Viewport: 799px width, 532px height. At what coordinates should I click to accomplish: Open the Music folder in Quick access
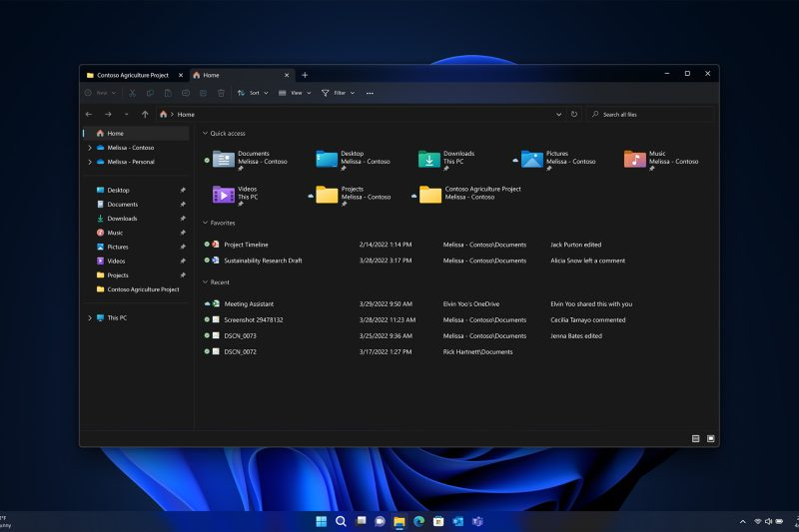click(x=635, y=159)
